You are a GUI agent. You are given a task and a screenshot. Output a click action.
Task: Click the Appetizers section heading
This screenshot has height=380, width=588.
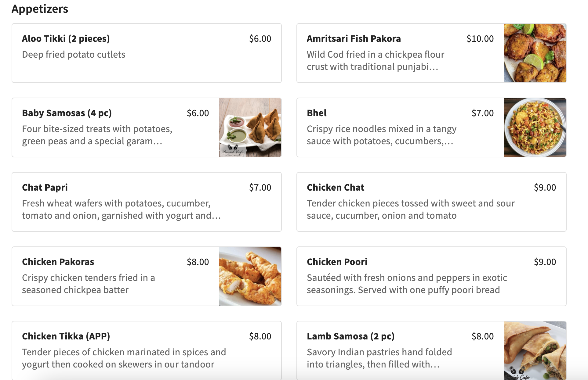(40, 9)
